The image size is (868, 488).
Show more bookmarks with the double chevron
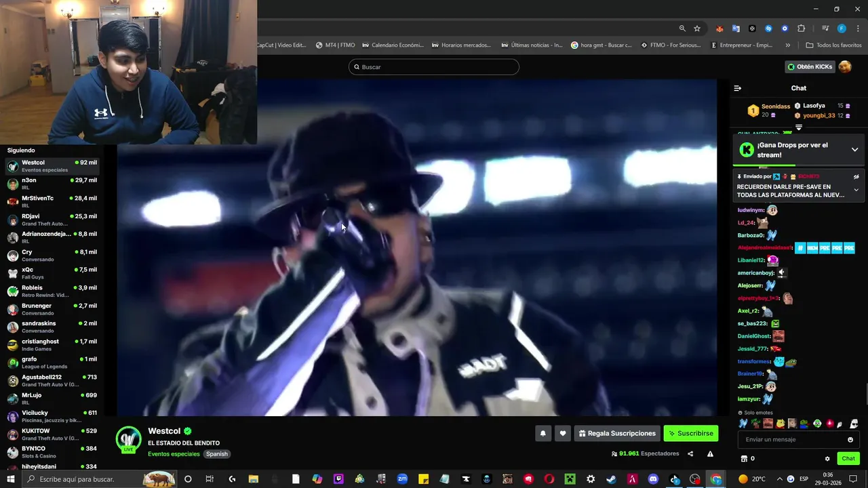pos(787,45)
